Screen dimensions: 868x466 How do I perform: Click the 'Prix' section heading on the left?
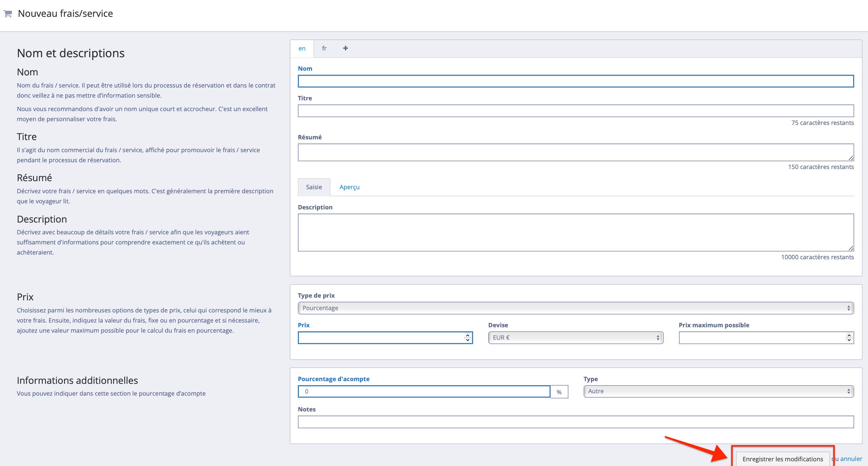25,297
